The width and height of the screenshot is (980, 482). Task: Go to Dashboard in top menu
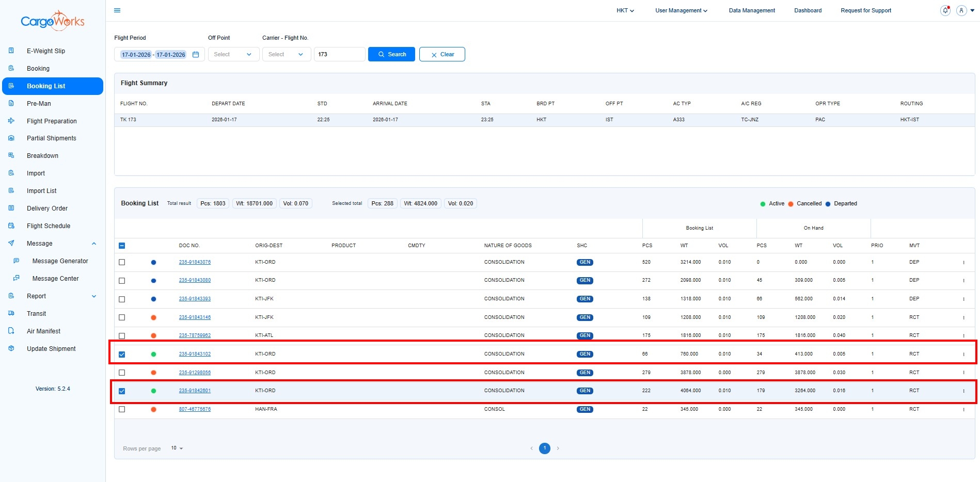(x=808, y=10)
